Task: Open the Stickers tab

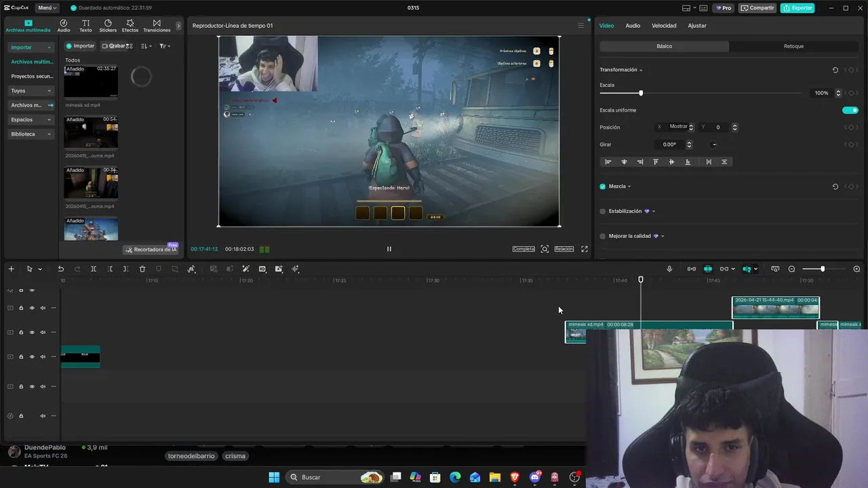Action: (x=108, y=26)
